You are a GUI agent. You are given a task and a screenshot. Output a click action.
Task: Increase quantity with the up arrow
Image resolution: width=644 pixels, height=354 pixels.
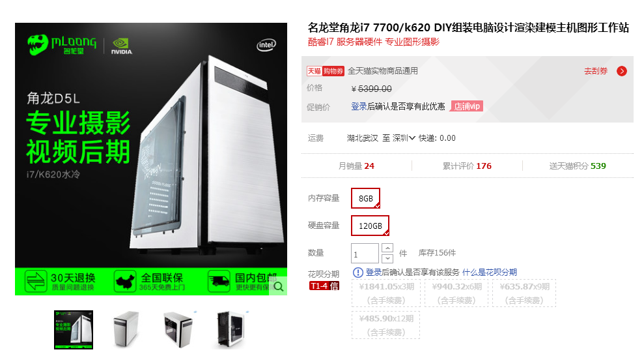click(387, 248)
